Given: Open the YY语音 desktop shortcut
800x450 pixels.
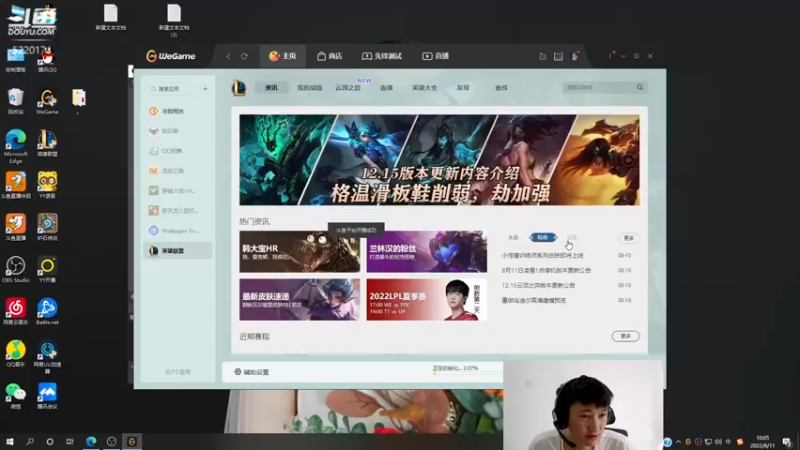Looking at the screenshot, I should [47, 185].
